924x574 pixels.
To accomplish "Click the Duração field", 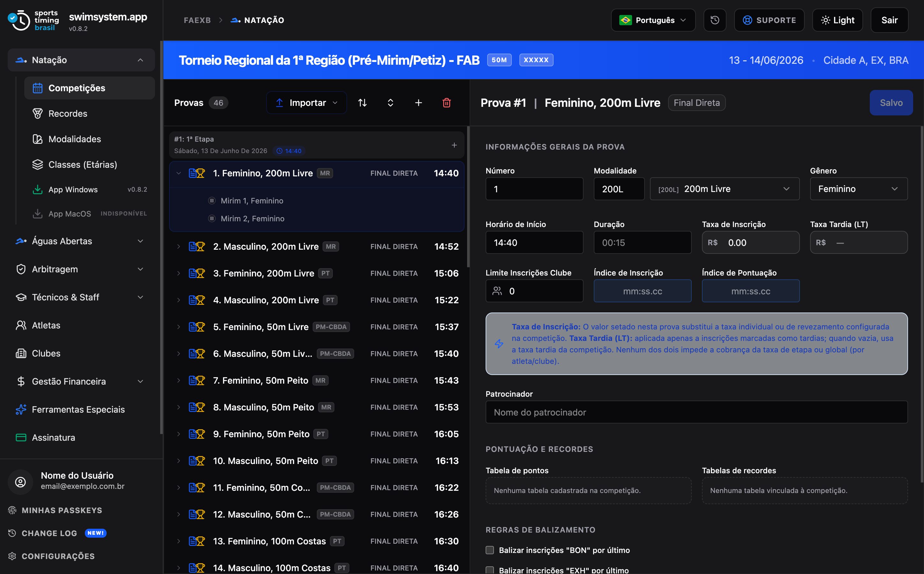I will [643, 242].
